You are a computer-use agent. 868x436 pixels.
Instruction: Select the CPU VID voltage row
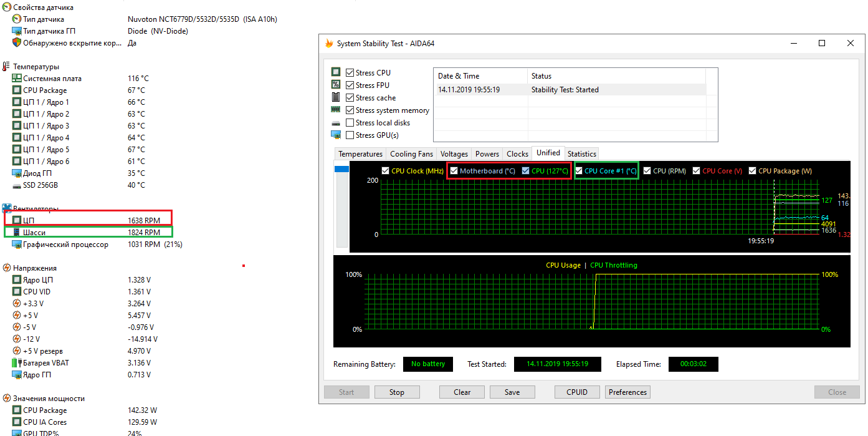[81, 292]
